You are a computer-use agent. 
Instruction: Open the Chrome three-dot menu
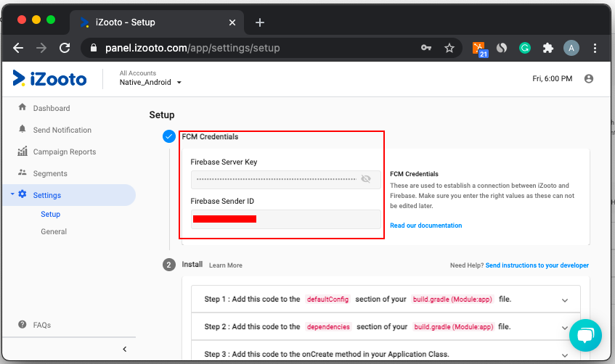pyautogui.click(x=595, y=48)
